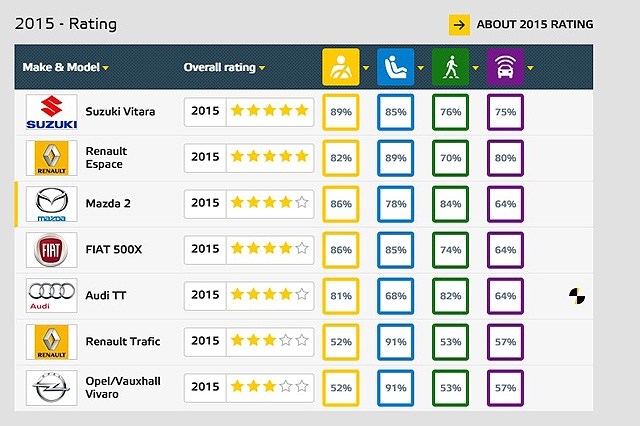The width and height of the screenshot is (640, 426).
Task: Open Mazda 2 model name
Action: 108,204
